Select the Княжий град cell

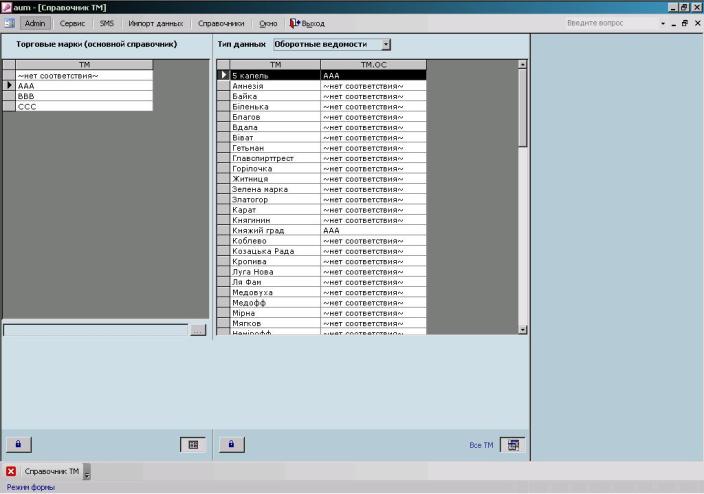(275, 230)
